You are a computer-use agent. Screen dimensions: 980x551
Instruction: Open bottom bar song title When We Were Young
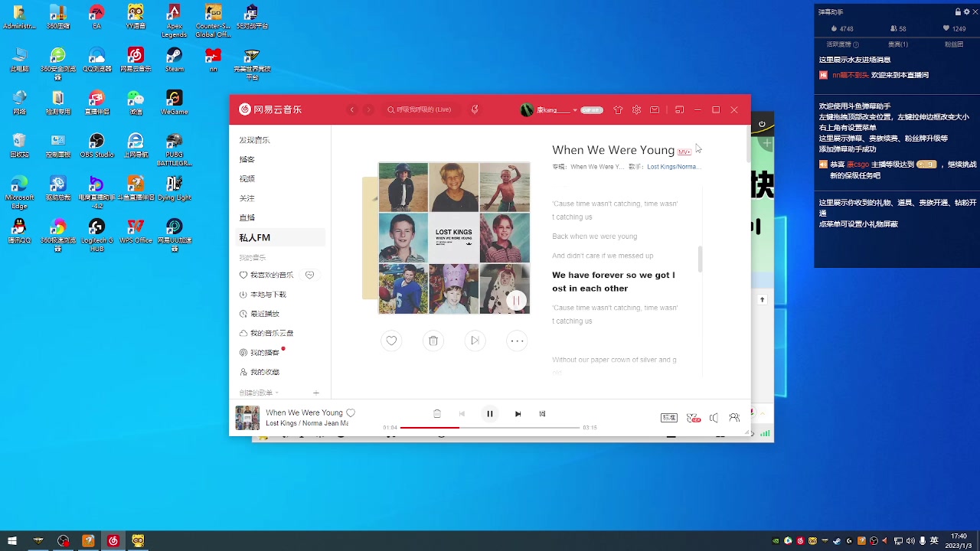point(304,412)
